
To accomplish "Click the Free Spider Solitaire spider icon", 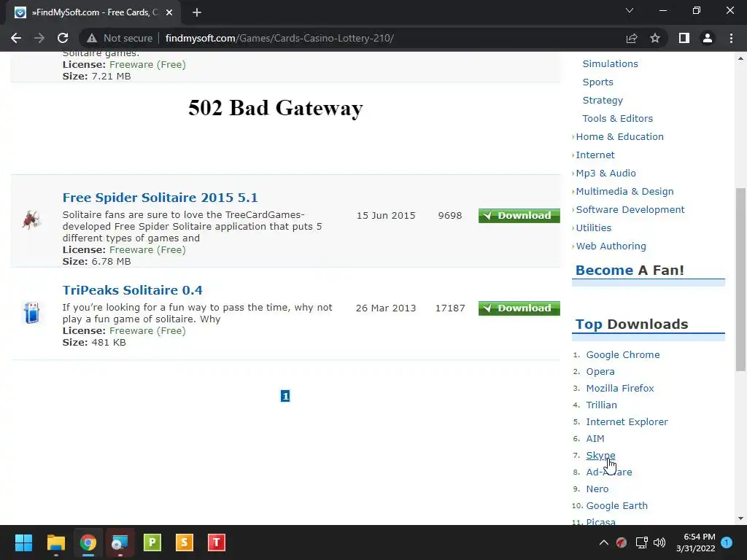I will click(x=31, y=220).
